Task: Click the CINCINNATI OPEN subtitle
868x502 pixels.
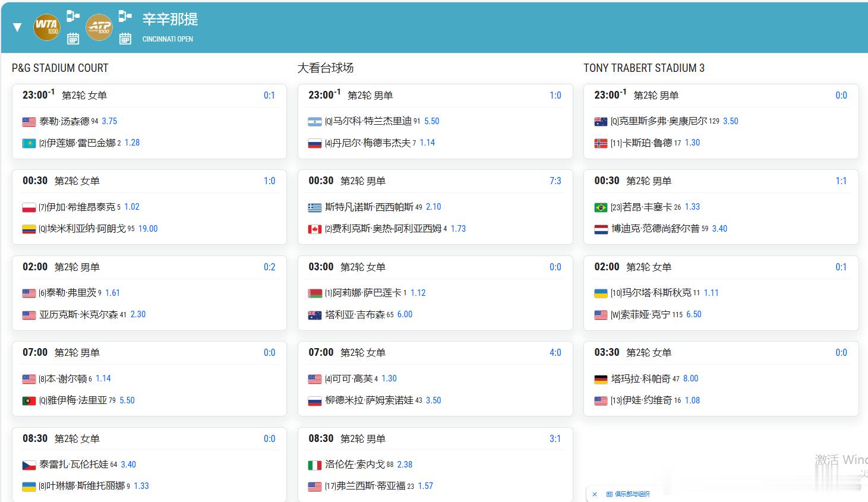Action: (168, 39)
